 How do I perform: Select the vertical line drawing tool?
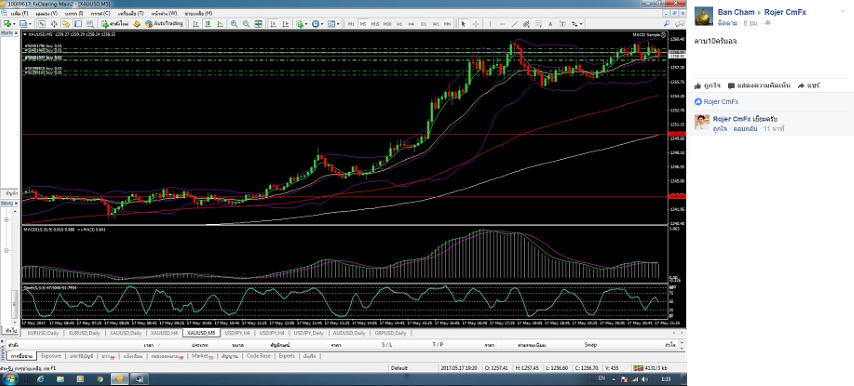(490, 24)
